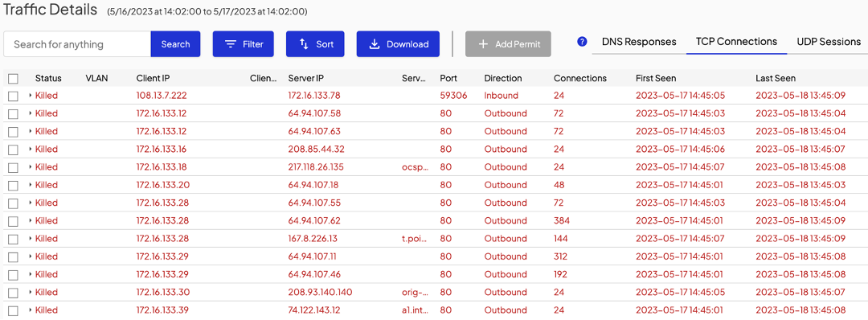Viewport: 868px width, 320px height.
Task: Click connections count 312
Action: 561,256
